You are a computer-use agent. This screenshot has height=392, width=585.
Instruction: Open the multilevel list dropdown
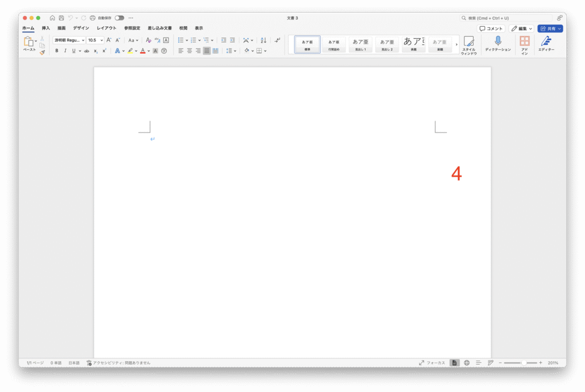tap(213, 41)
